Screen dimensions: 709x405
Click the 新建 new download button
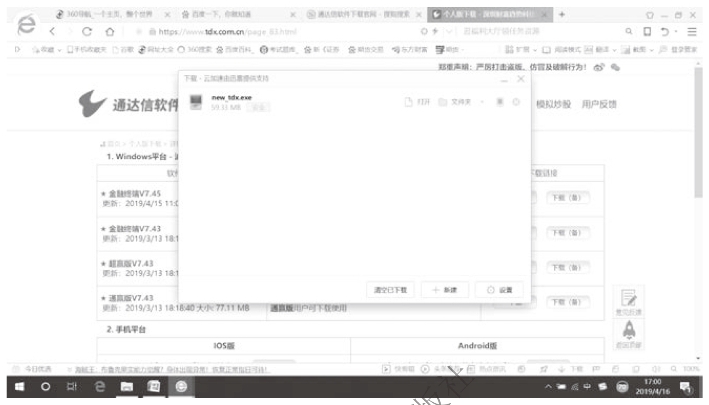(444, 290)
